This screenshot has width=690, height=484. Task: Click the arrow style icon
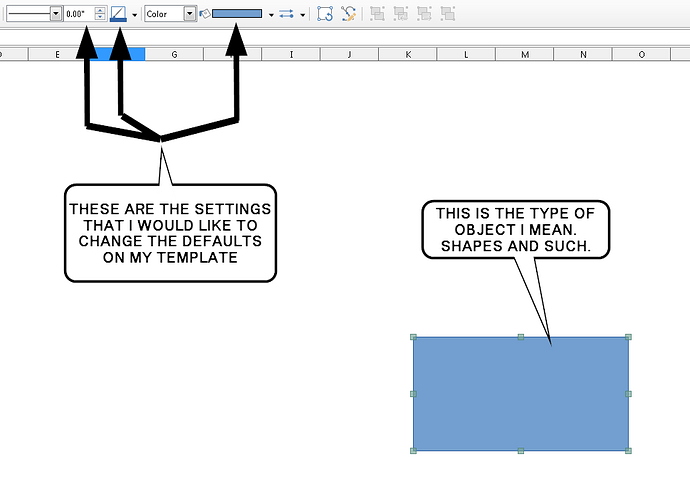coord(286,14)
